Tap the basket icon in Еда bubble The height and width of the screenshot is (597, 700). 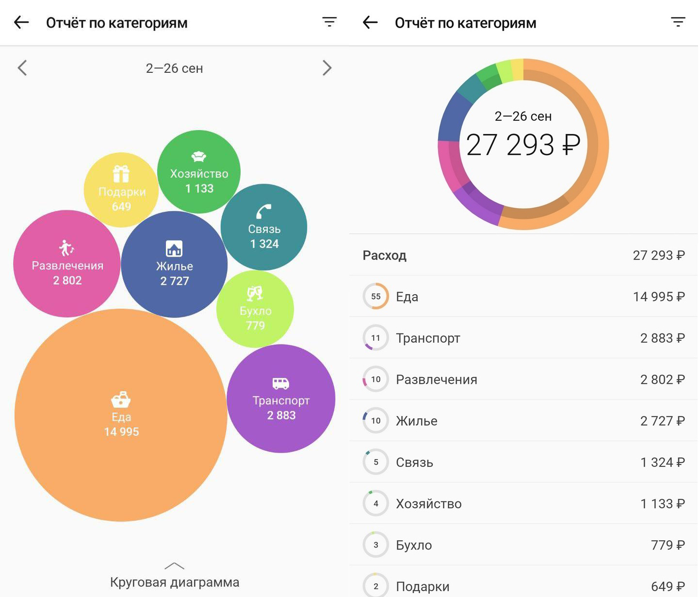(121, 399)
